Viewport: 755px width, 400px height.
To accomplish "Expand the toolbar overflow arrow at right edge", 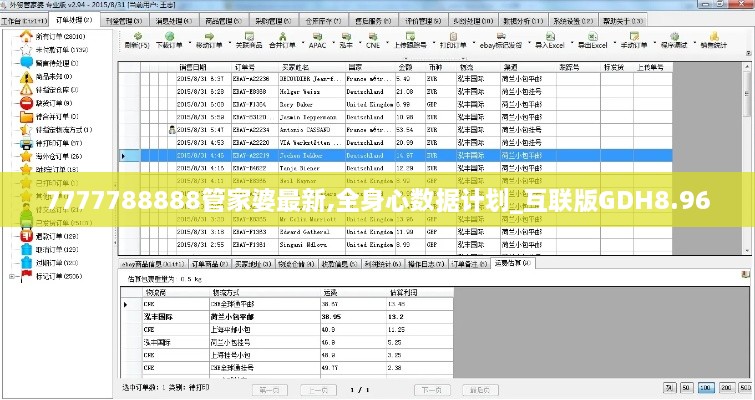I will (x=748, y=52).
